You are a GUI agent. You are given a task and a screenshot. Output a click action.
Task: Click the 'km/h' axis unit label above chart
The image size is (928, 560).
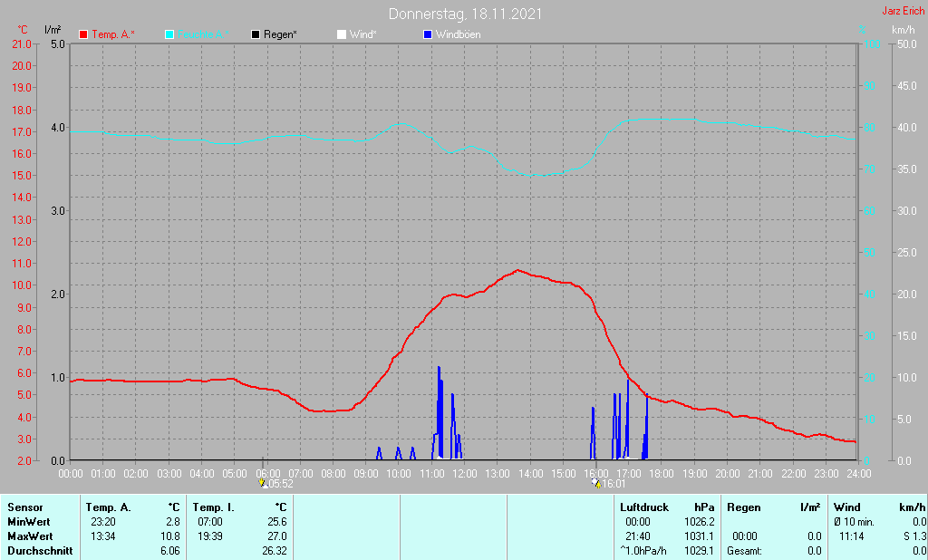pyautogui.click(x=904, y=30)
